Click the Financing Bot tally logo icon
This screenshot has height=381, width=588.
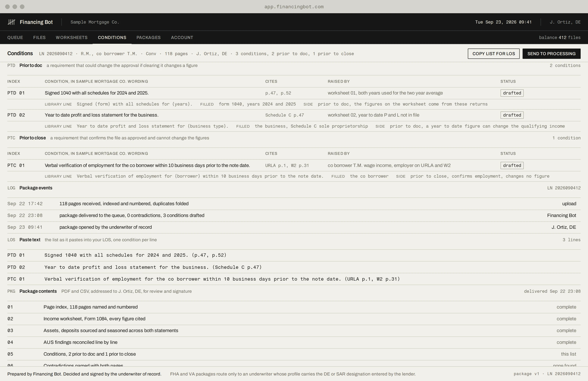tap(11, 22)
